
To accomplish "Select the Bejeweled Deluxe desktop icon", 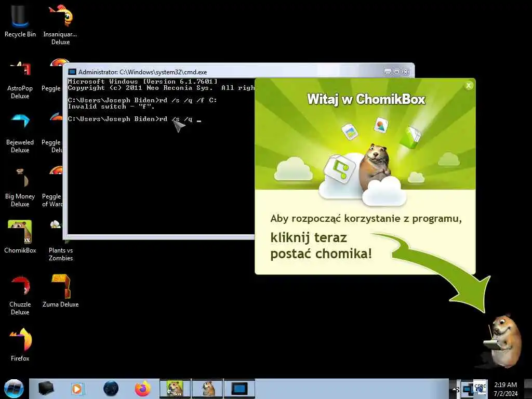I will coord(20,134).
